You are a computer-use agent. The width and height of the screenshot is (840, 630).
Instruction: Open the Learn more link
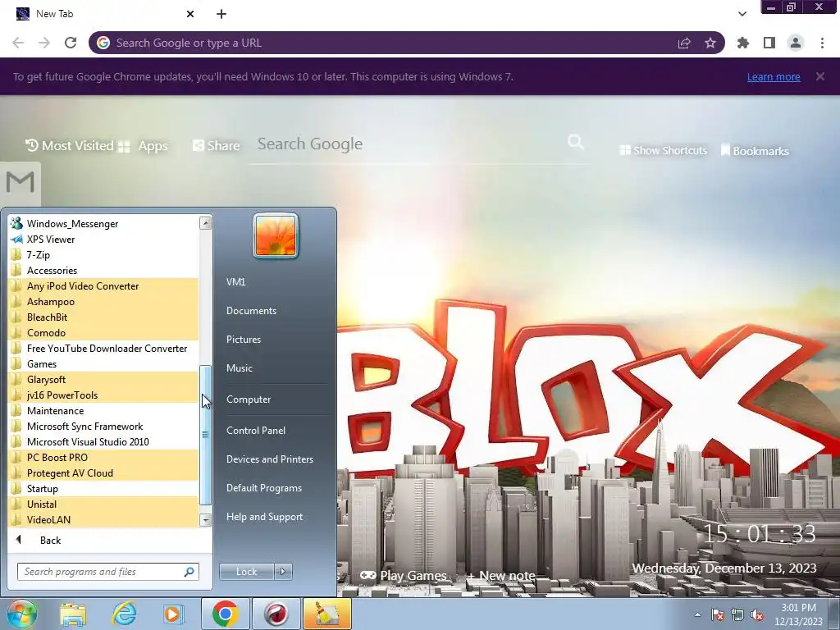point(774,76)
